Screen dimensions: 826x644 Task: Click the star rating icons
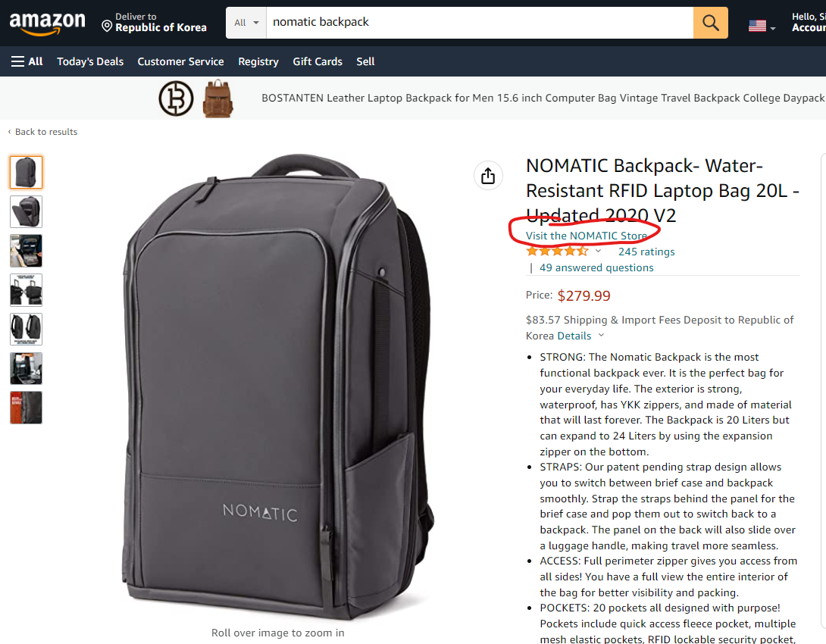557,252
